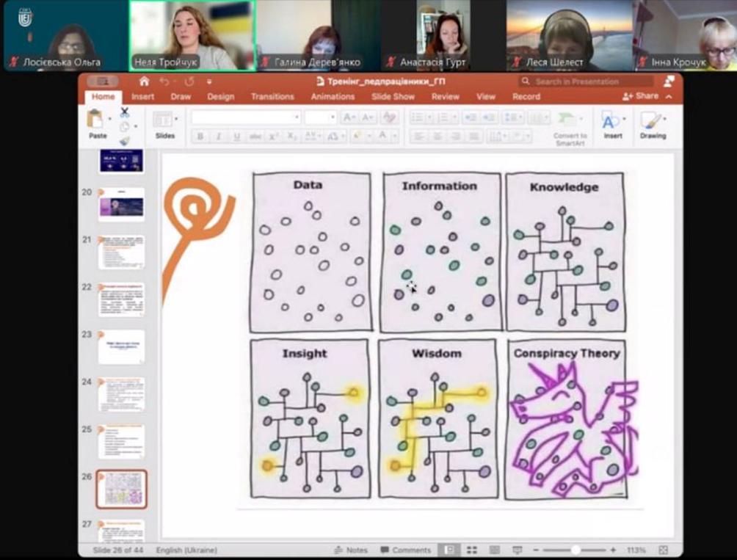Toggle Underline formatting button
Image resolution: width=737 pixels, height=560 pixels.
click(236, 137)
